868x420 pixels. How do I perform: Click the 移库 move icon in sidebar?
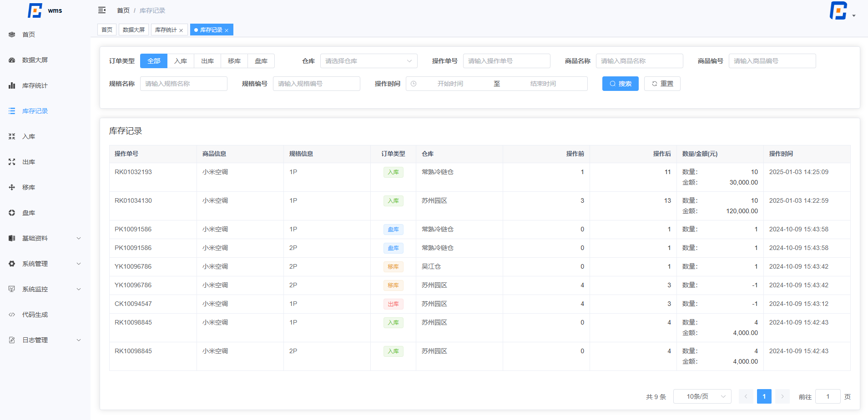12,187
